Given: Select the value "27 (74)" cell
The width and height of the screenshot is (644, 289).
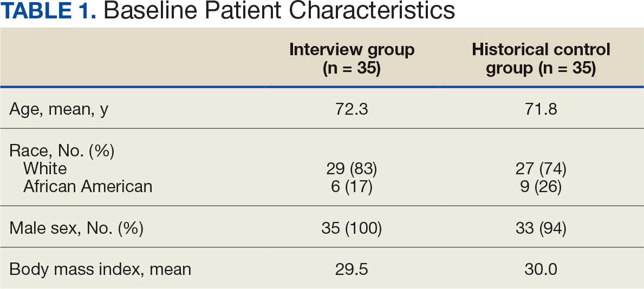Looking at the screenshot, I should pos(541,168).
